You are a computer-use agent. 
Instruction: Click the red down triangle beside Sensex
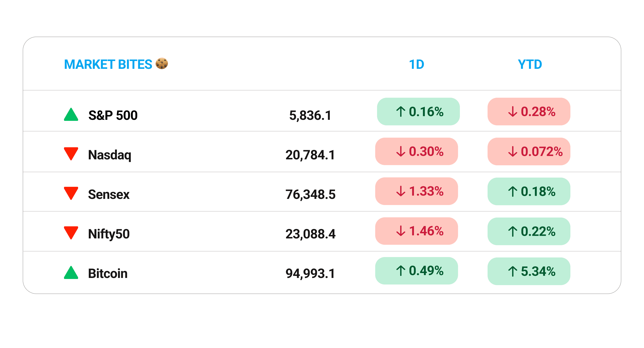point(71,193)
